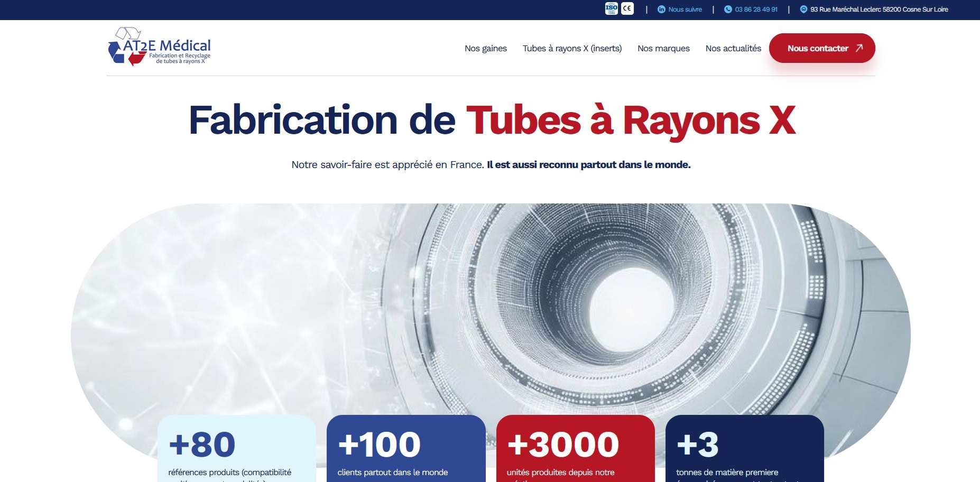Click the +80 références produits card
This screenshot has height=482, width=980.
237,449
